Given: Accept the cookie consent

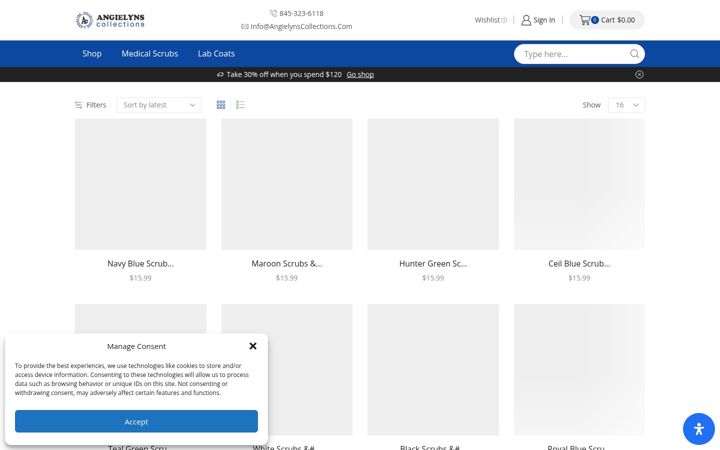Looking at the screenshot, I should coord(136,422).
